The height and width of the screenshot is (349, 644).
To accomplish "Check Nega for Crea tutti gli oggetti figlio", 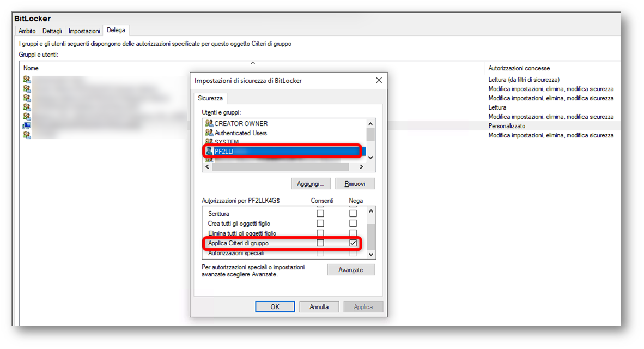I will [353, 223].
